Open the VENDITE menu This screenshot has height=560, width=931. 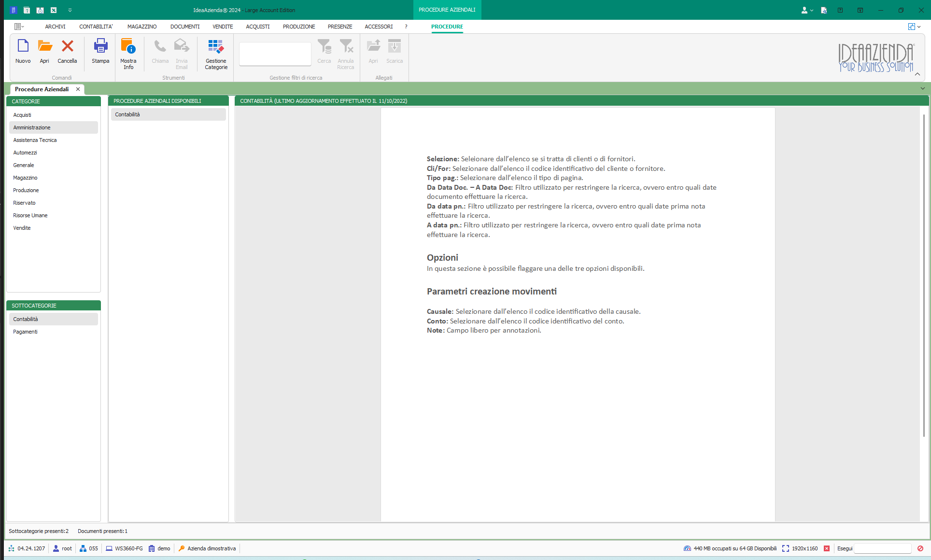(223, 27)
